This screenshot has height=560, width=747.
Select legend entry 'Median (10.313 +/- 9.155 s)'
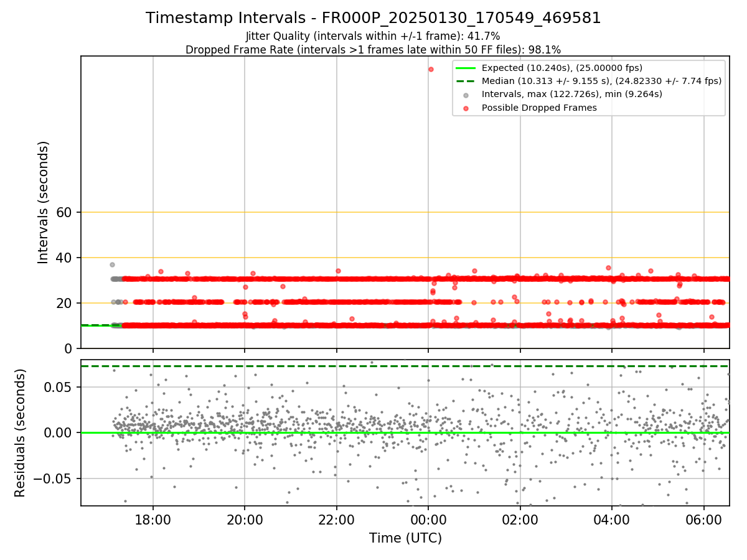588,81
